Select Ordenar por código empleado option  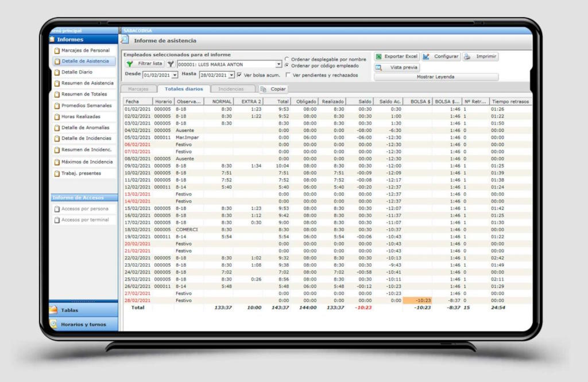[287, 65]
